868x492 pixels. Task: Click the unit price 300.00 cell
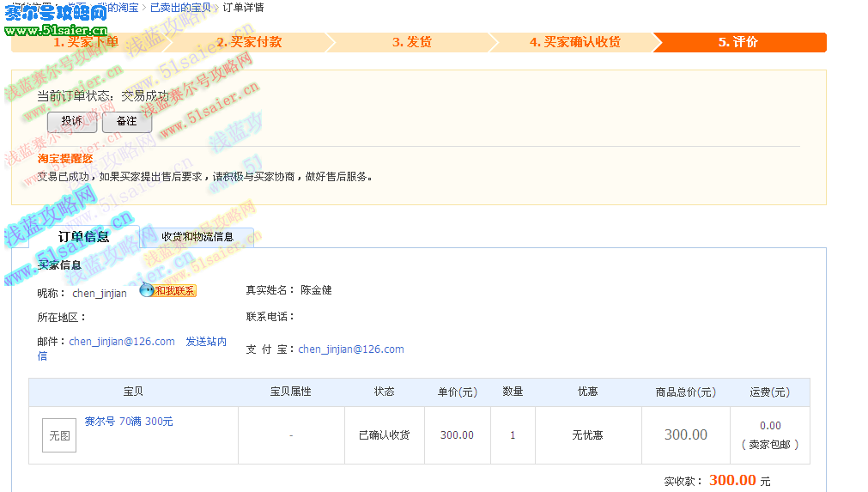[x=458, y=435]
